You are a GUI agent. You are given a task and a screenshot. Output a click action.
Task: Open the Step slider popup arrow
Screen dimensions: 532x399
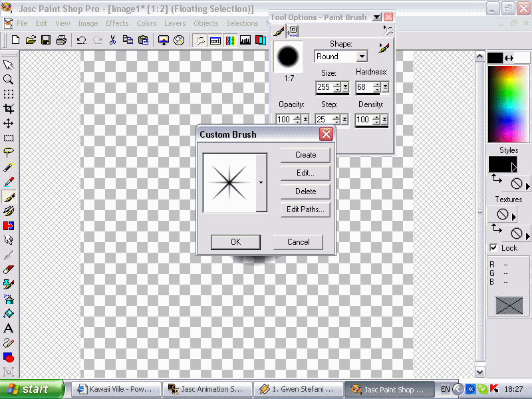coord(344,119)
